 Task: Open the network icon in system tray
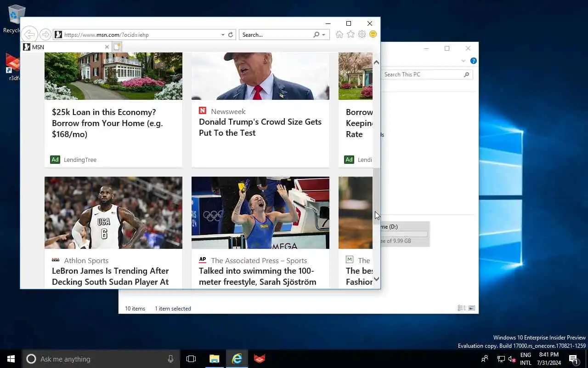click(501, 359)
